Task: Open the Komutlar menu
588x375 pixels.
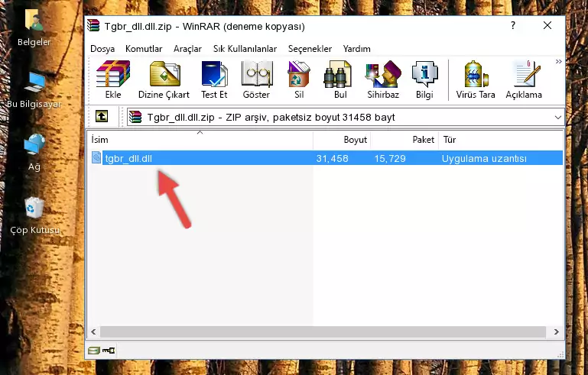Action: [144, 49]
